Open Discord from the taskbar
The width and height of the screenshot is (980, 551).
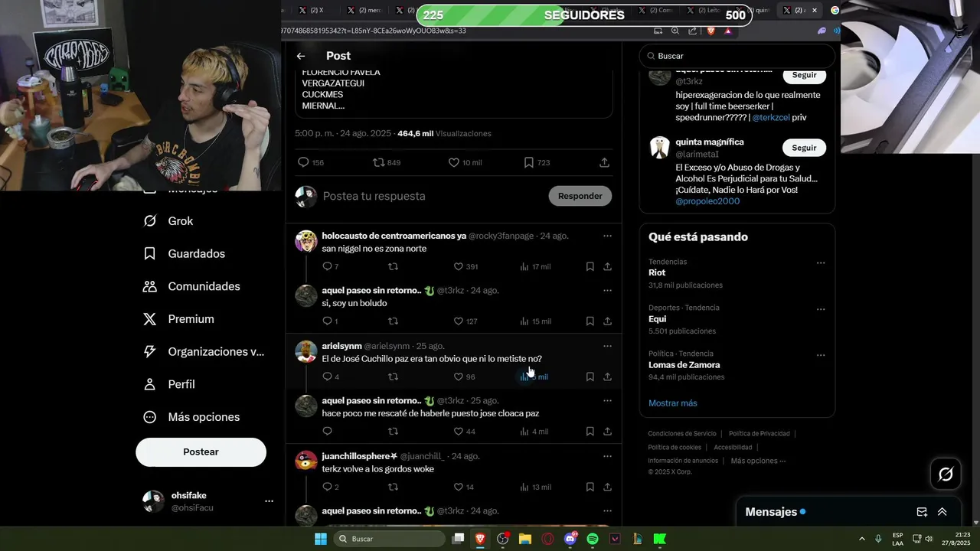(x=570, y=539)
